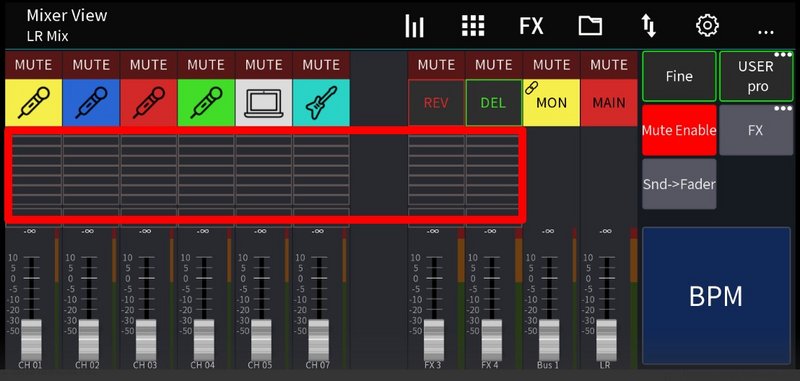Open the USER pro options dots
Image resolution: width=800 pixels, height=381 pixels.
784,55
